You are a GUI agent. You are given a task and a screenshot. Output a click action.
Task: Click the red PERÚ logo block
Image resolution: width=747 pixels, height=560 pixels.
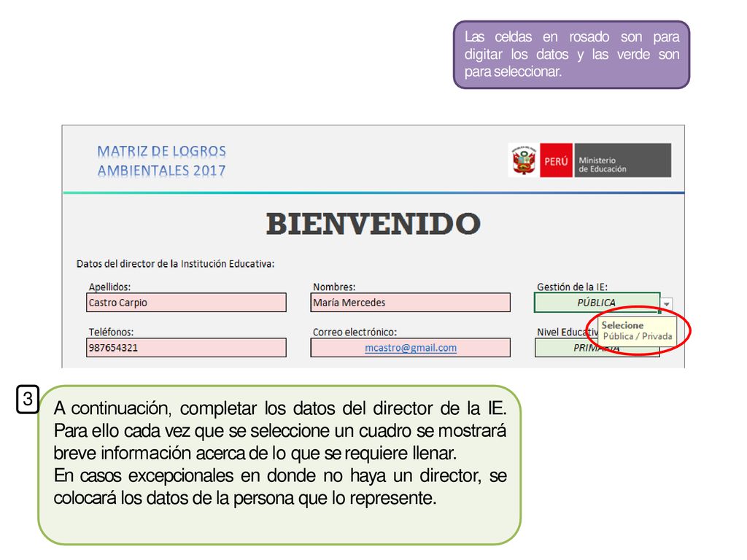pyautogui.click(x=556, y=160)
